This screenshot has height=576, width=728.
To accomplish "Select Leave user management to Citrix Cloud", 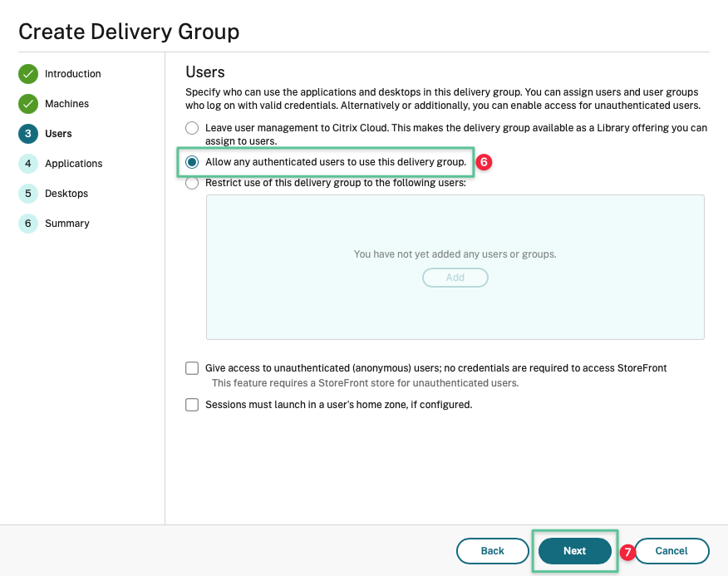I will click(x=192, y=128).
